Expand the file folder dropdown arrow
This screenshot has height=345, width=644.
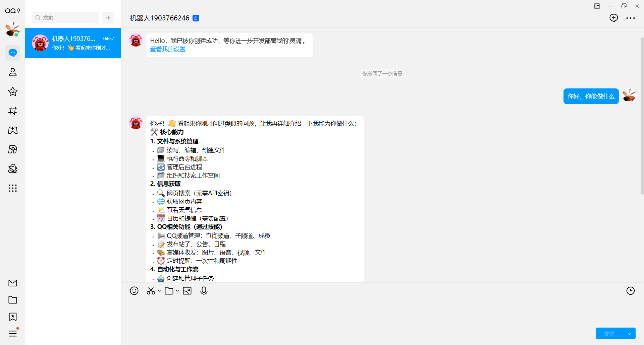coord(177,291)
